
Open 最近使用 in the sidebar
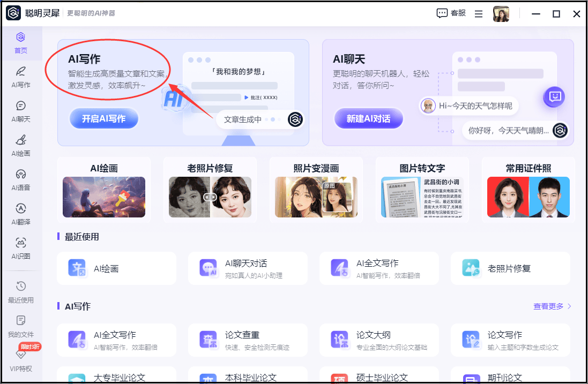(20, 291)
